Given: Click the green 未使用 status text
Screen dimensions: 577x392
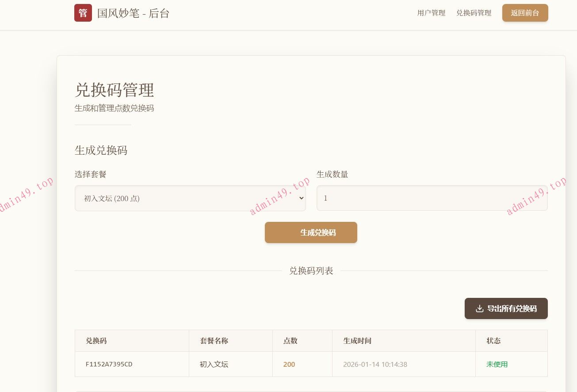Looking at the screenshot, I should click(x=497, y=365).
